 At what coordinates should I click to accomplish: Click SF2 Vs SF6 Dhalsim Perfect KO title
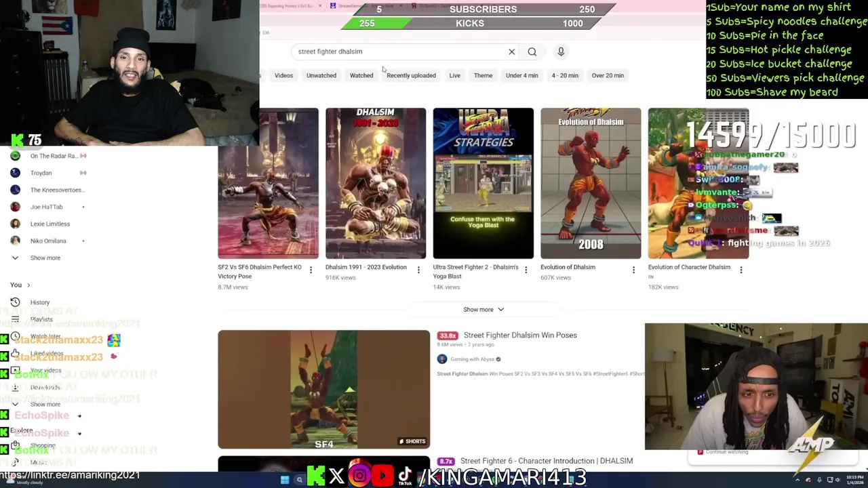[260, 272]
